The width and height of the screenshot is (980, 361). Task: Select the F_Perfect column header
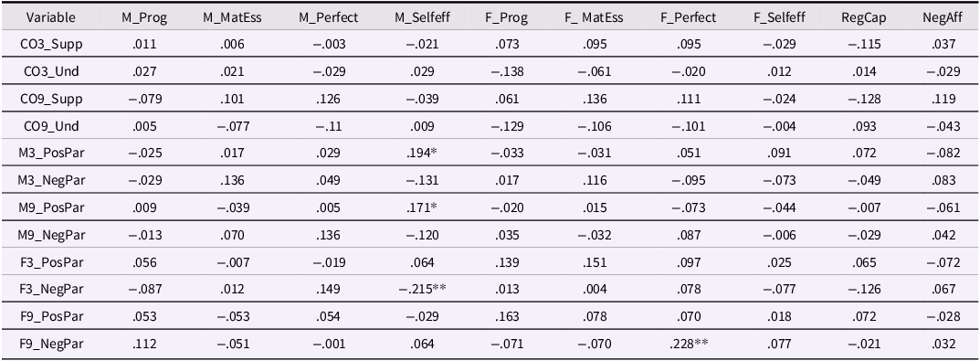coord(688,17)
